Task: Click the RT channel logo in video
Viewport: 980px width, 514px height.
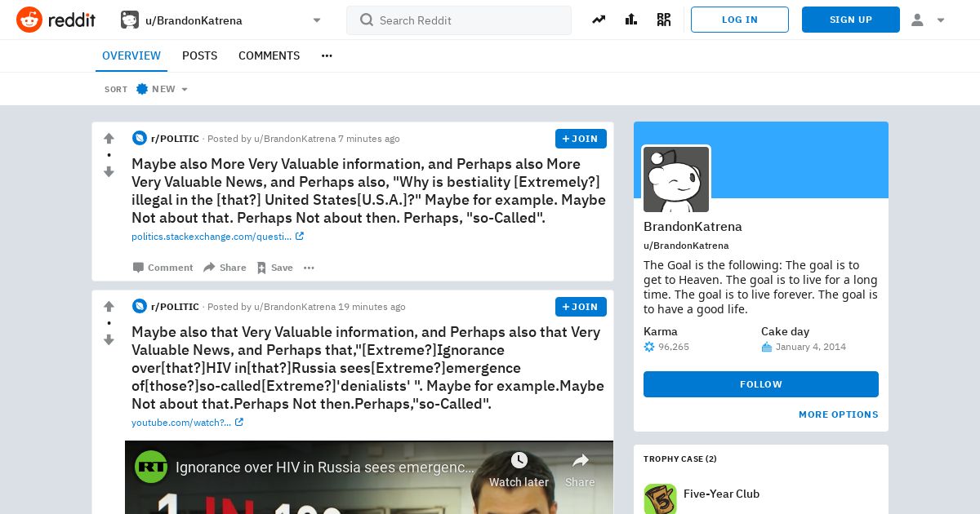Action: tap(151, 467)
